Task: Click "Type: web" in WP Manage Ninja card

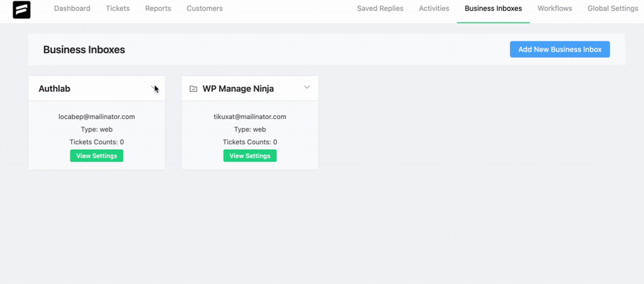Action: pos(250,130)
